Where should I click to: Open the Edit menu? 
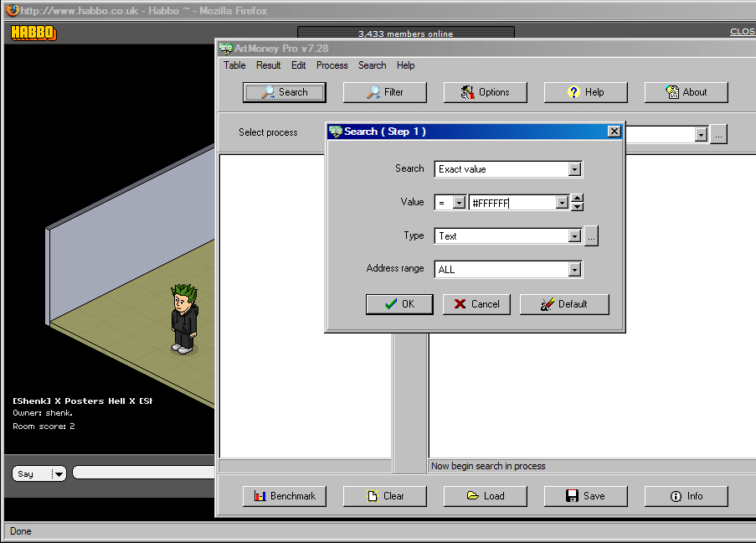point(298,65)
